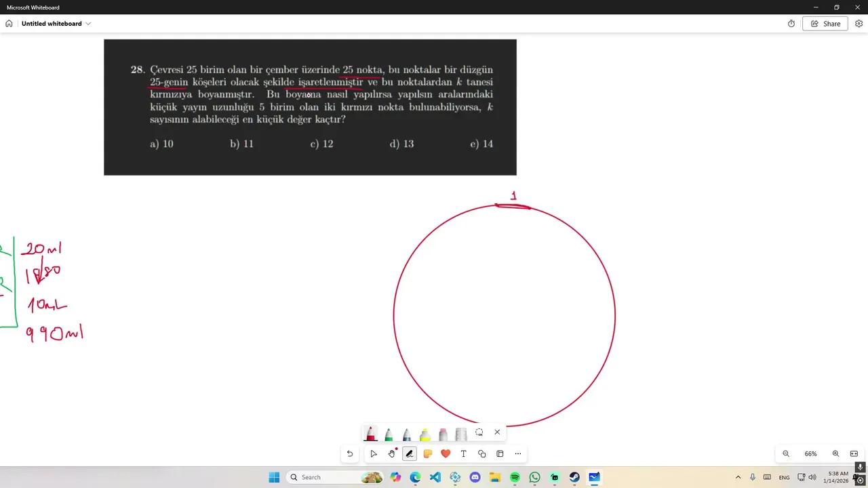Screen dimensions: 868x488
Task: Open WhatsApp from the taskbar
Action: (x=534, y=477)
